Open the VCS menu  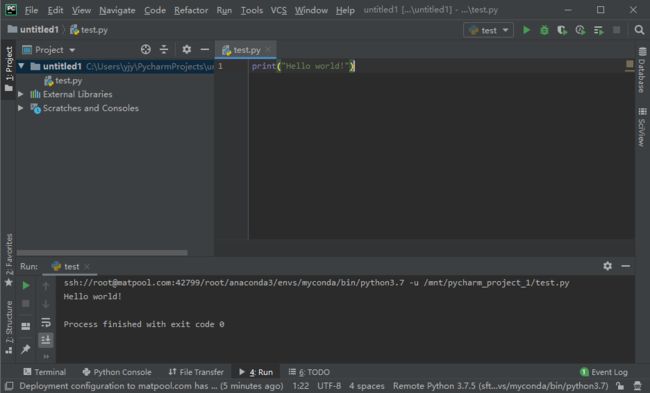[279, 10]
